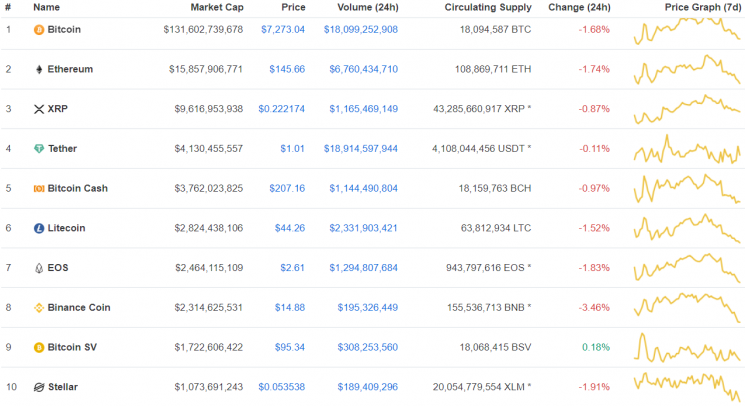
Task: Select supply 18,094,587 BTC
Action: point(496,29)
